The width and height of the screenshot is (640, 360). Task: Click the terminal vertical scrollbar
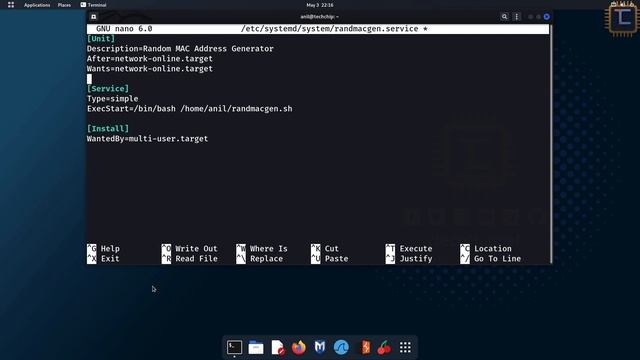click(551, 144)
